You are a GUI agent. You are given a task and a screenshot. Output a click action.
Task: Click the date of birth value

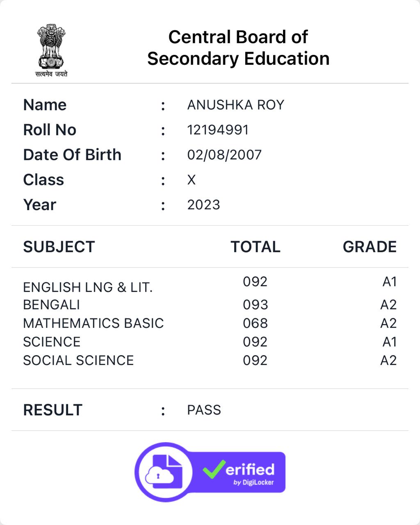pyautogui.click(x=224, y=155)
